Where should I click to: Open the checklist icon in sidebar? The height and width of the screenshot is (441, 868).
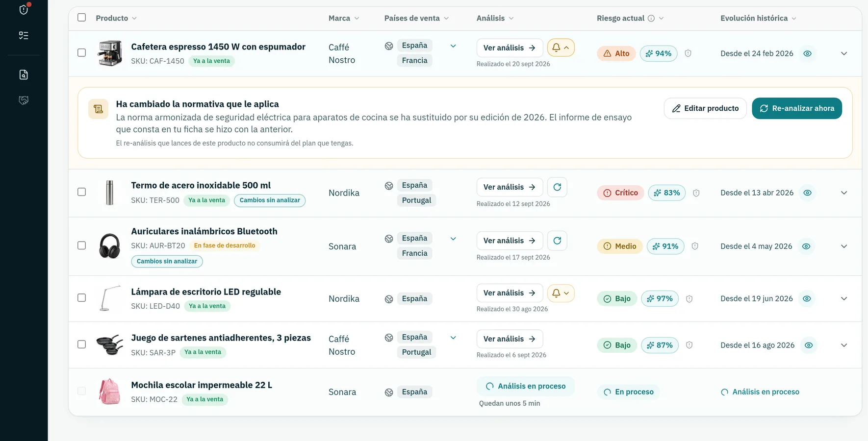(x=24, y=35)
